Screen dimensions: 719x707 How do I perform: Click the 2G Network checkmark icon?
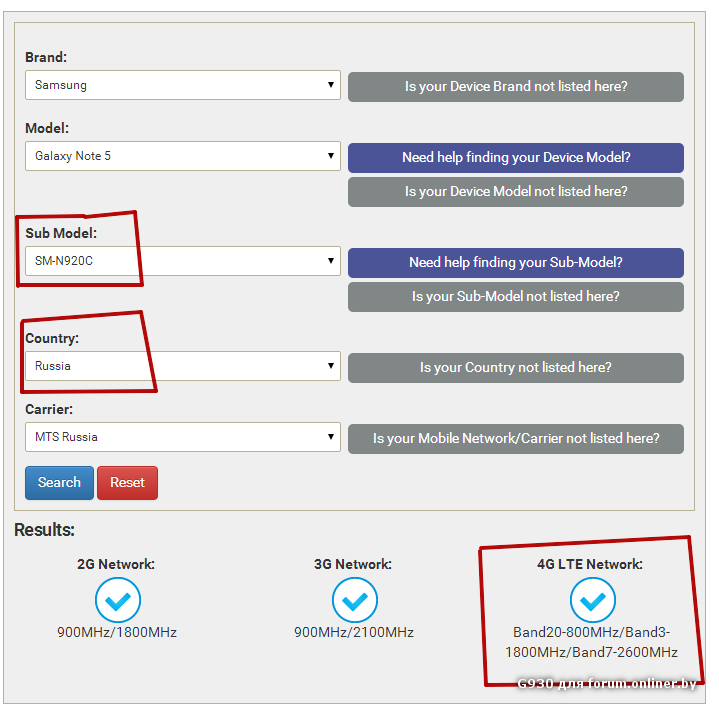coord(117,600)
